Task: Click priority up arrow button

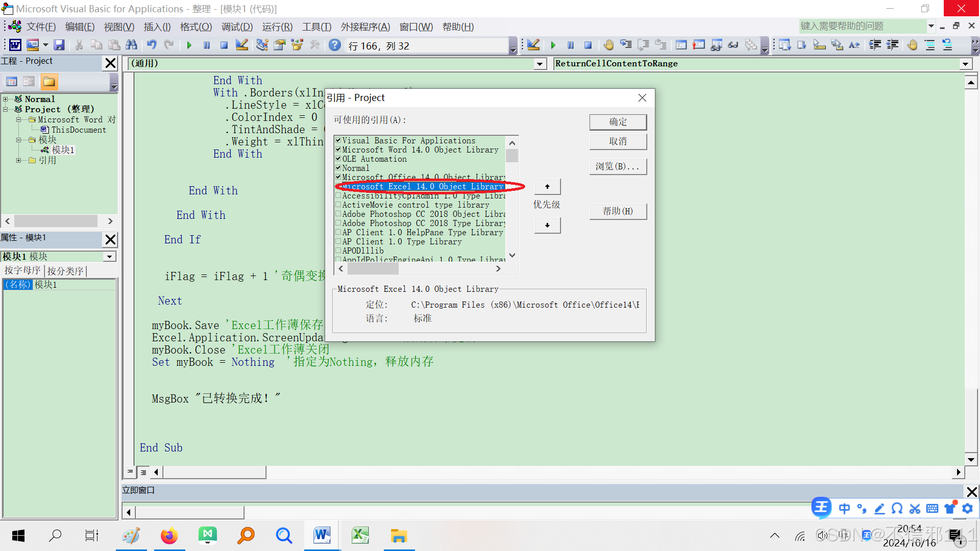Action: tap(547, 187)
